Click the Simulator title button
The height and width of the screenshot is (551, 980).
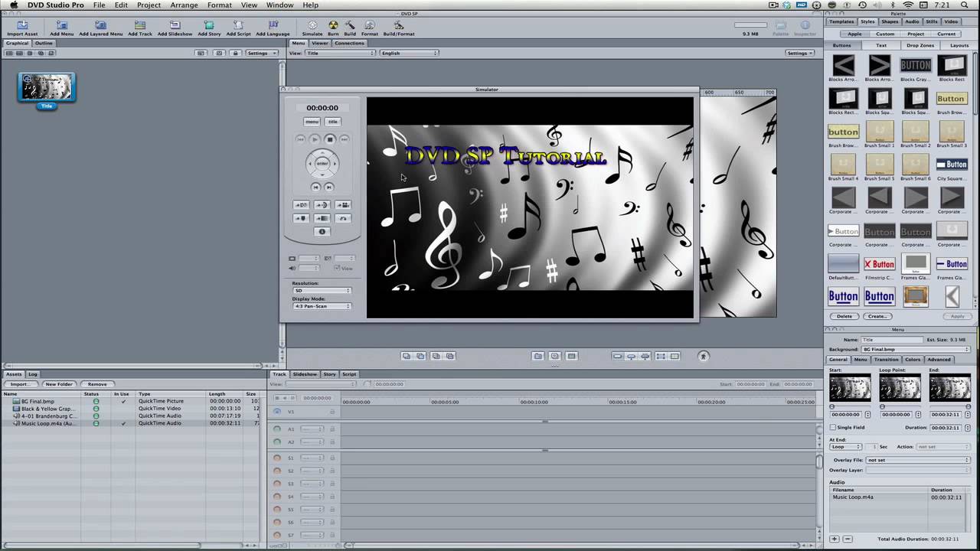[x=333, y=122]
